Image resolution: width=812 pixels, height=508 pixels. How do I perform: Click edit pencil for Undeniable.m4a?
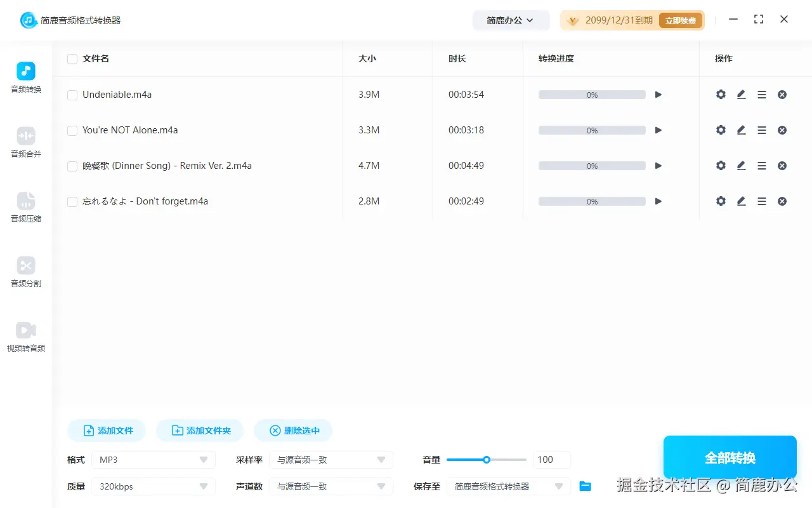(741, 95)
